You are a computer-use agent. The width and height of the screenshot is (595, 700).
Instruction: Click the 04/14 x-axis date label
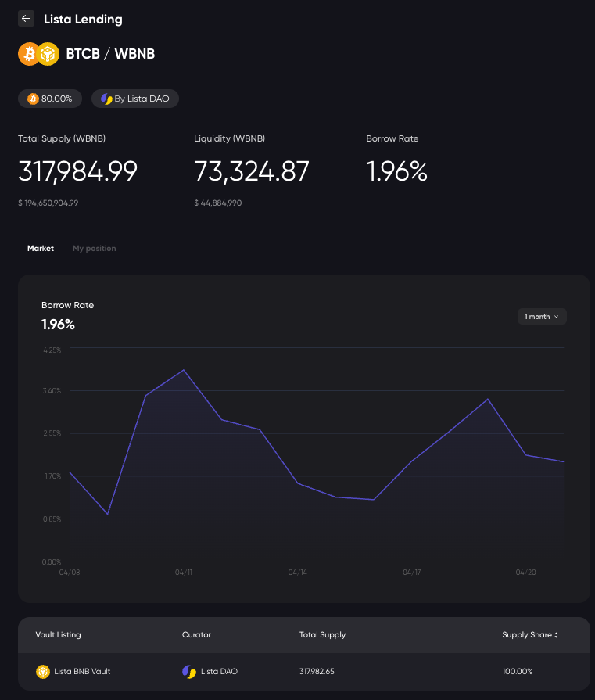298,573
